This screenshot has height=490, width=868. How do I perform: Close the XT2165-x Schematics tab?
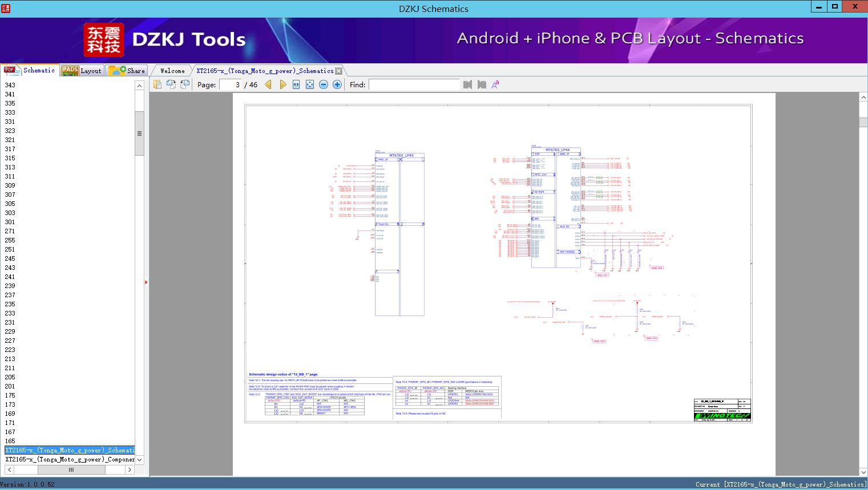[339, 71]
